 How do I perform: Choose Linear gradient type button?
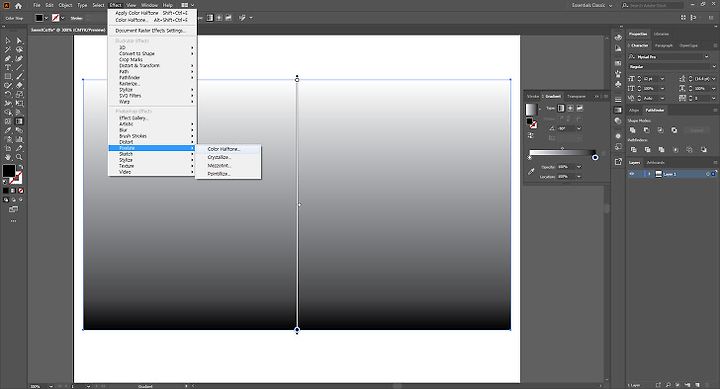pyautogui.click(x=561, y=108)
